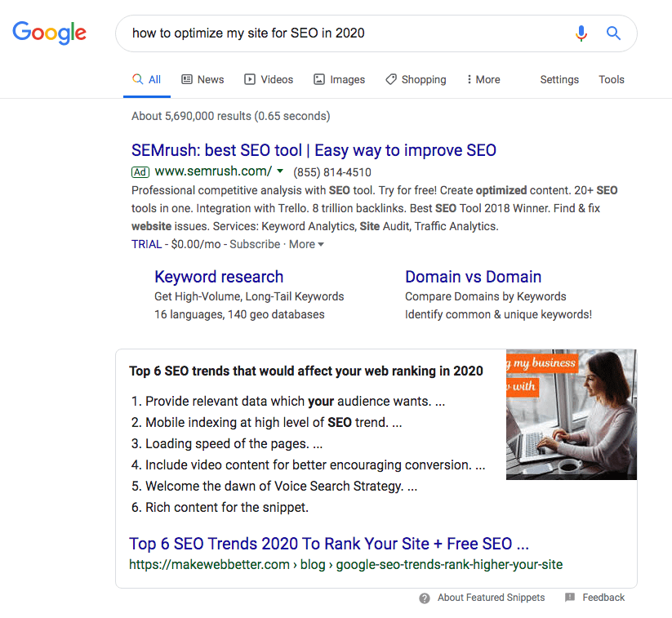
Task: Open About Featured Snippets link
Action: (x=492, y=598)
